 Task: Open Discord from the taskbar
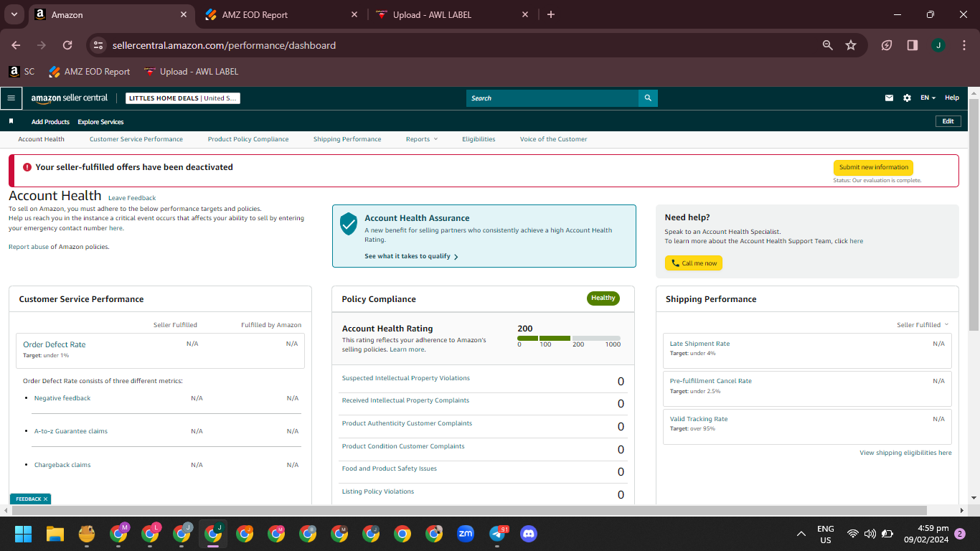point(529,534)
